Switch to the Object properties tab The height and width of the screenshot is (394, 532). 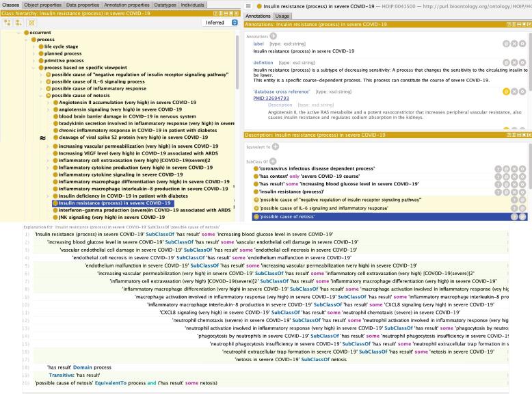coord(42,5)
